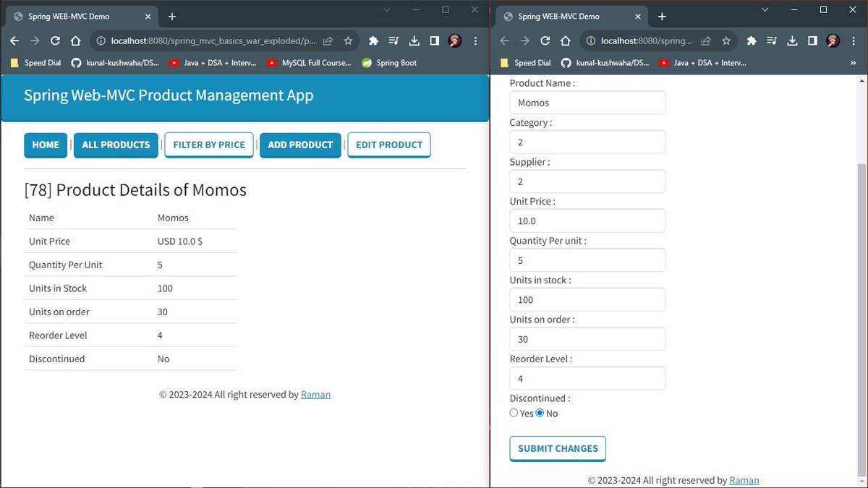This screenshot has height=488, width=868.
Task: Click the SUBMIT CHANGES button
Action: (557, 448)
